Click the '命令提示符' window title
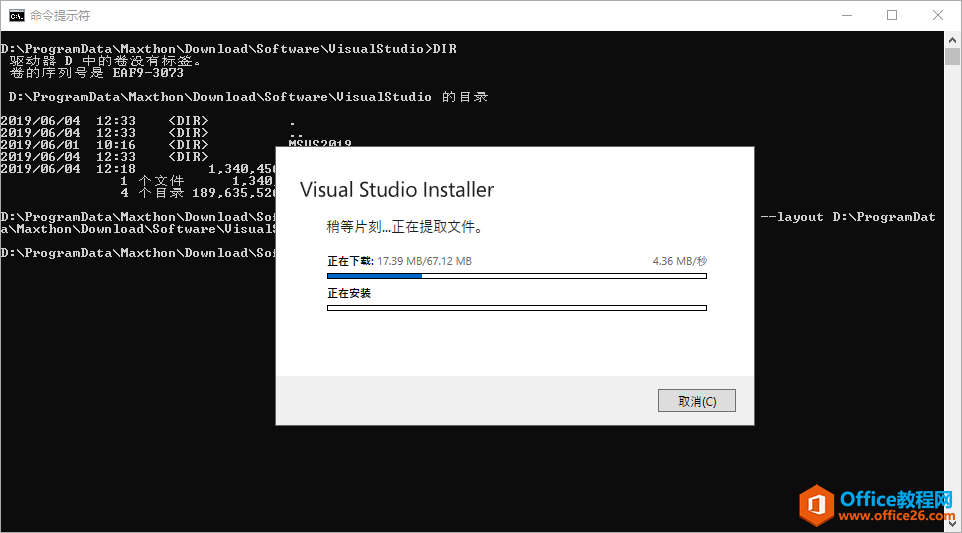The height and width of the screenshot is (533, 962). pos(60,16)
